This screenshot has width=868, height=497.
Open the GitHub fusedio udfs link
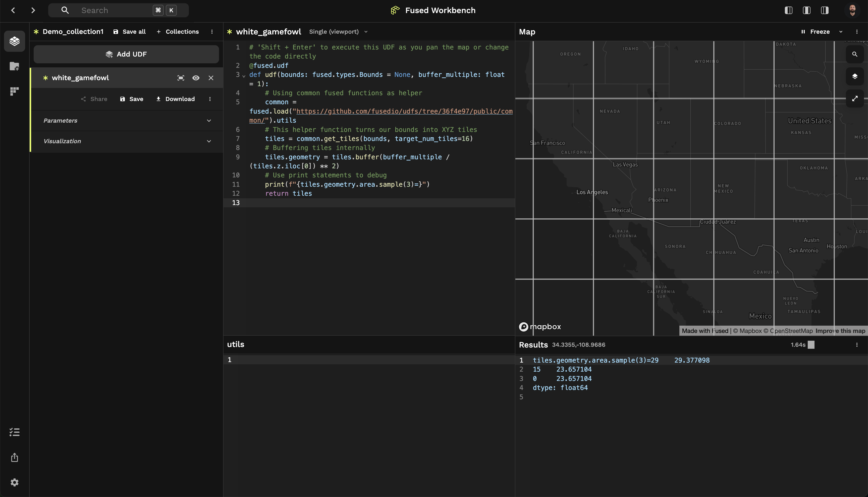(381, 116)
